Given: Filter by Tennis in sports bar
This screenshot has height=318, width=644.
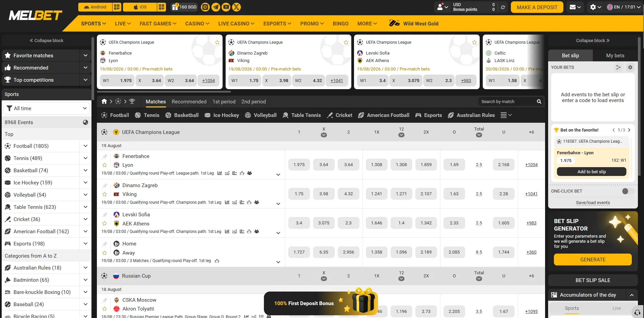Looking at the screenshot, I should 147,115.
